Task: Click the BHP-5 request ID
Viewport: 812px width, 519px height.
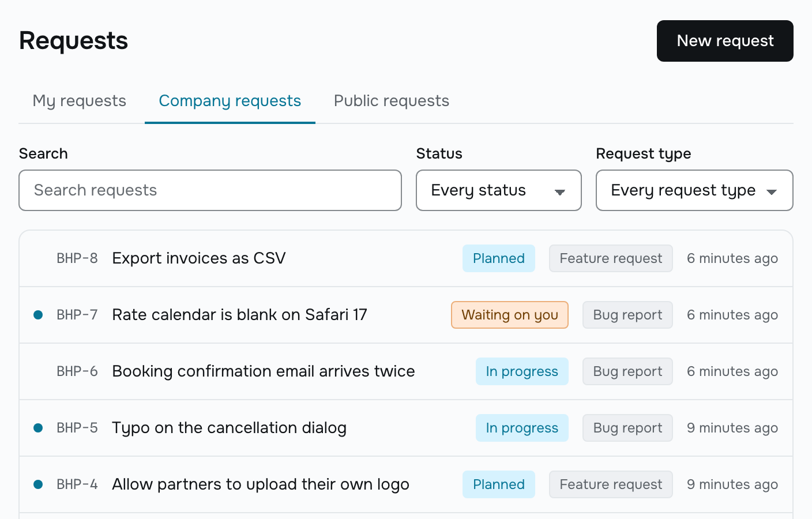Action: click(x=77, y=428)
